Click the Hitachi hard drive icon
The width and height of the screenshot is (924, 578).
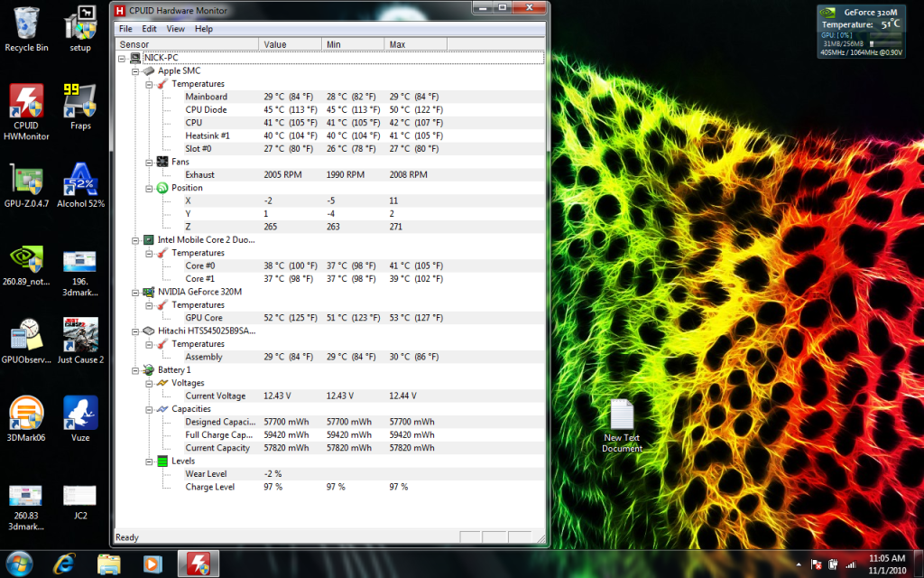pos(149,331)
